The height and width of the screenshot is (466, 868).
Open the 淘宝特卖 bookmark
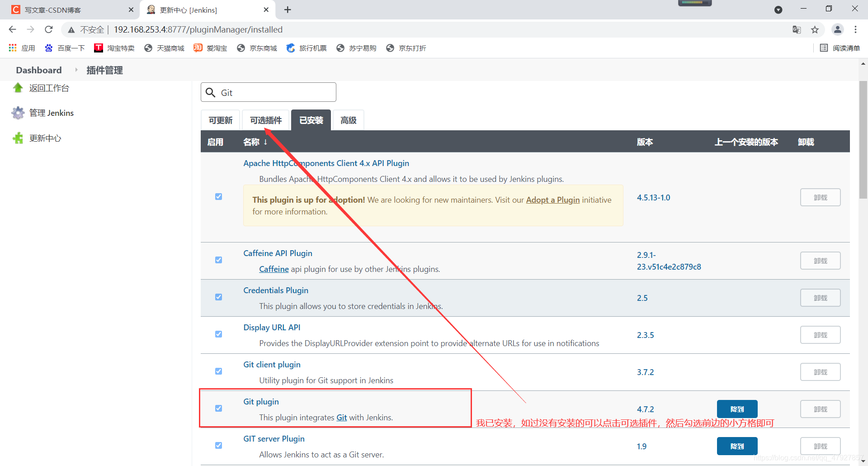pyautogui.click(x=114, y=48)
